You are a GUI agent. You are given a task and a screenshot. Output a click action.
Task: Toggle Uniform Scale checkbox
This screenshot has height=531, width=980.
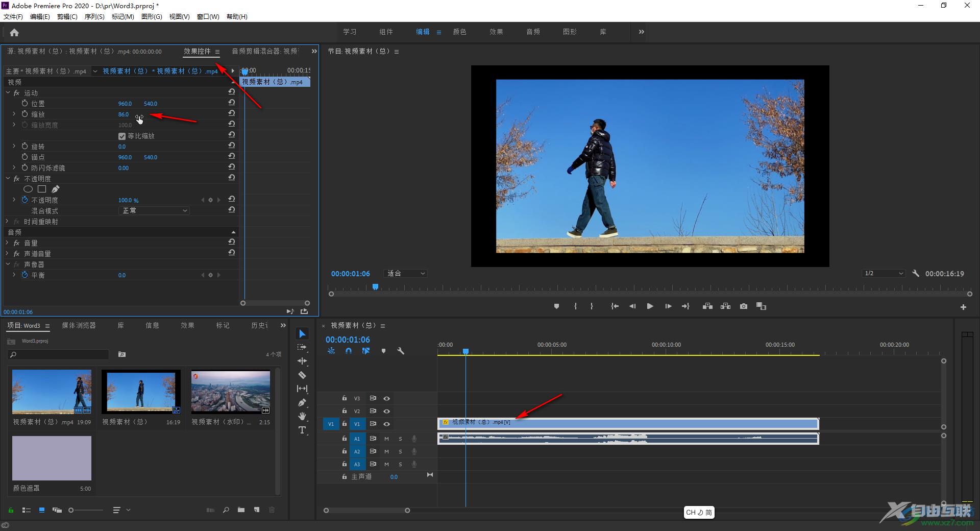[x=121, y=136]
